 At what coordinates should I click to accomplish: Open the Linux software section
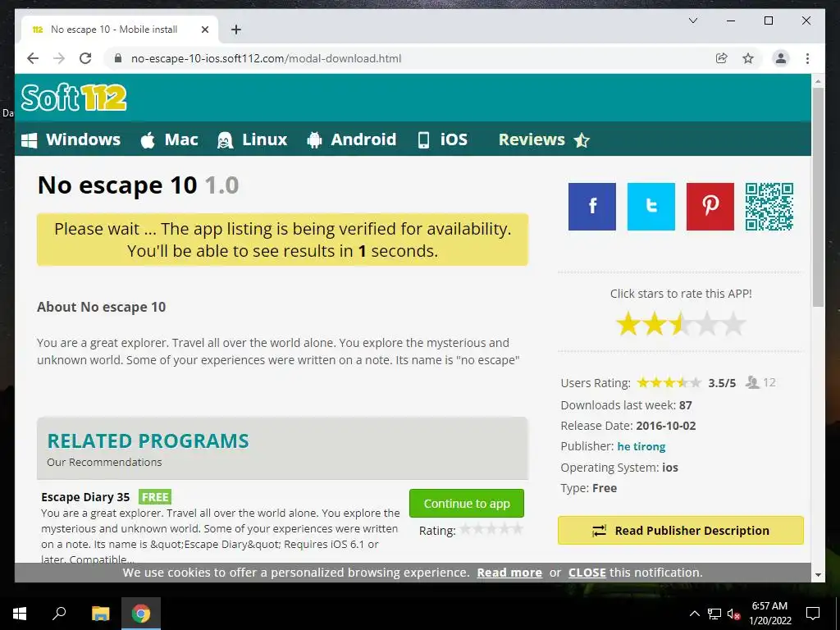(253, 139)
